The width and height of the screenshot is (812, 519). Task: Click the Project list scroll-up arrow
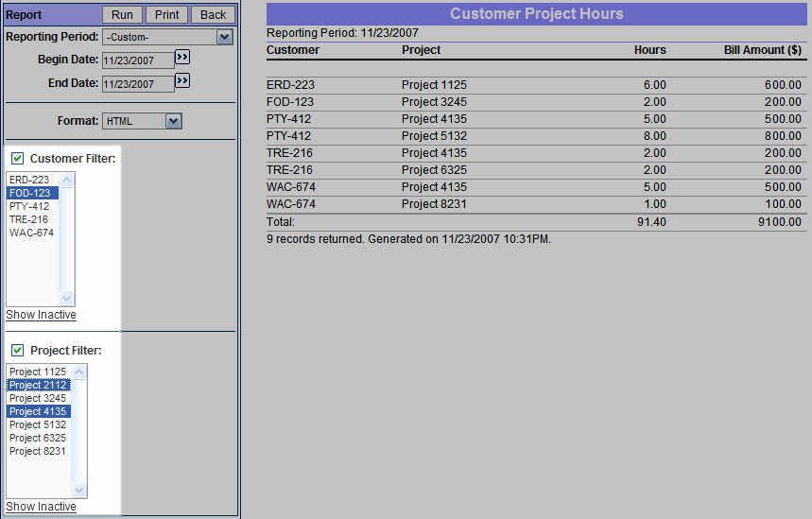point(79,372)
